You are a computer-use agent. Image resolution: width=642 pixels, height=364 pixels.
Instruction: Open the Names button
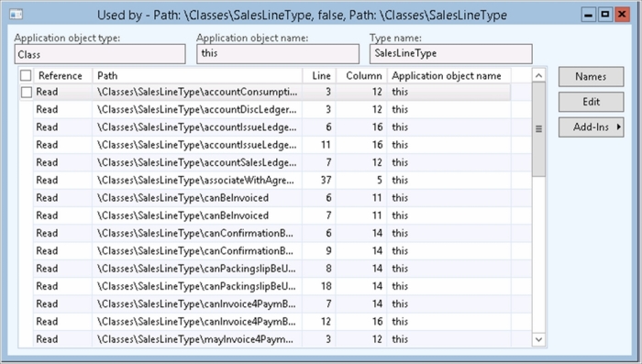pos(591,77)
